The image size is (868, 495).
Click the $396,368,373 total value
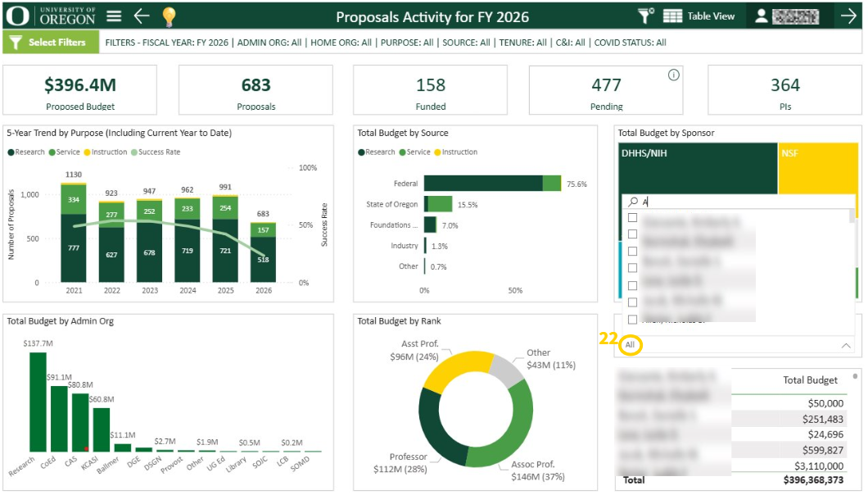pyautogui.click(x=813, y=480)
